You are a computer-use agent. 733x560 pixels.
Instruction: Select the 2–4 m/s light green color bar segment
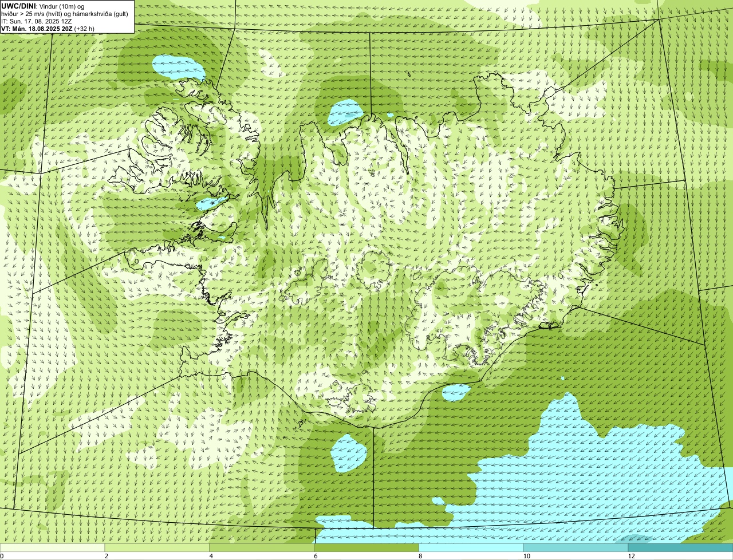point(157,548)
